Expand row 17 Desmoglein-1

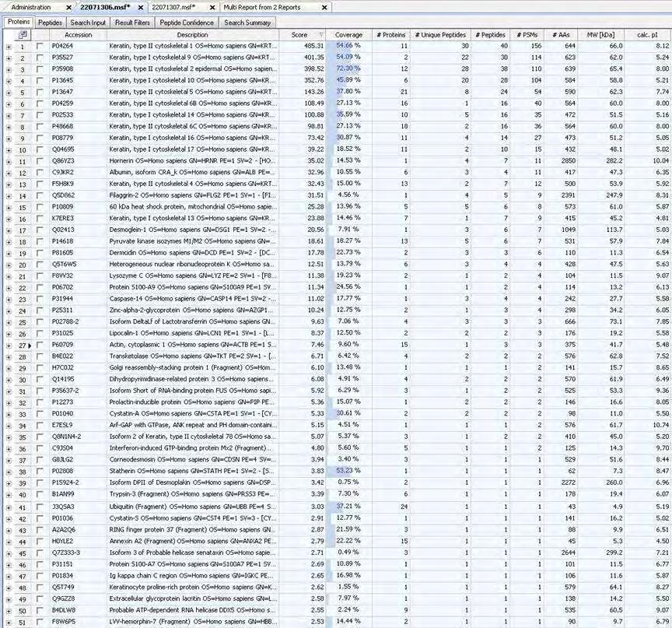tap(9, 230)
